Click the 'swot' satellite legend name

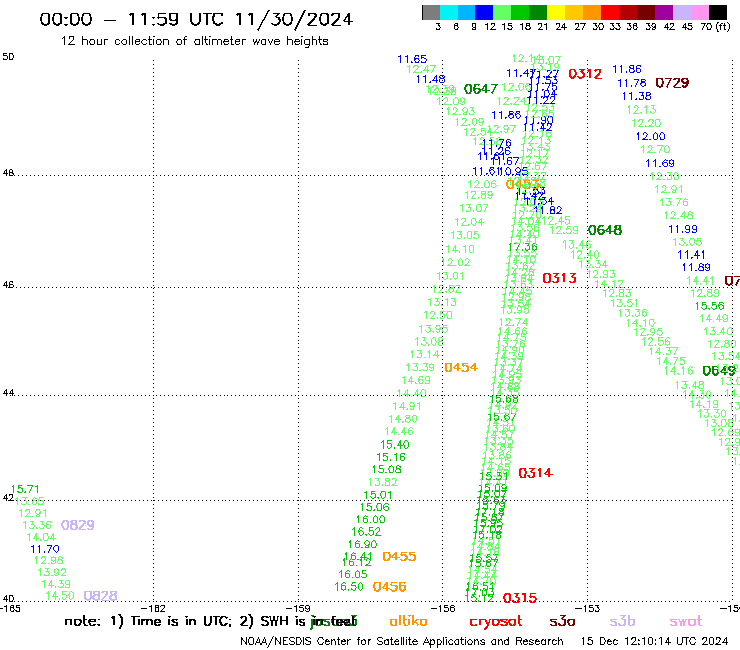coord(686,621)
